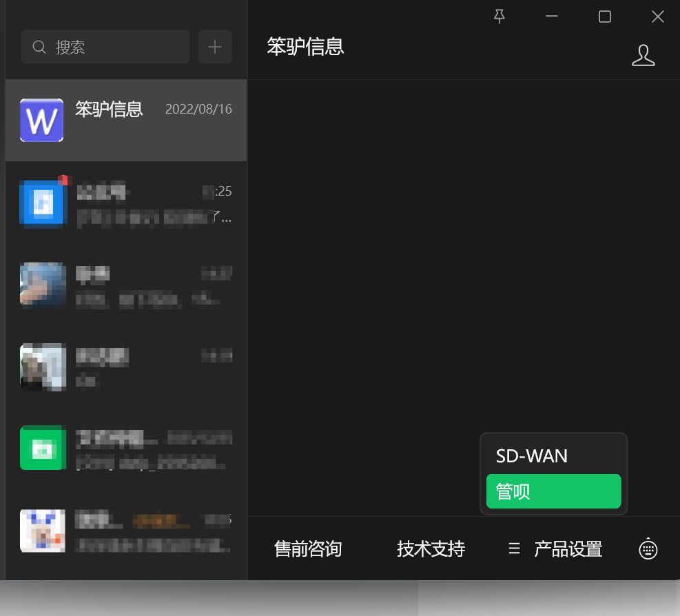Select SD-WAN from the popup menu
Image resolution: width=680 pixels, height=616 pixels.
(532, 455)
